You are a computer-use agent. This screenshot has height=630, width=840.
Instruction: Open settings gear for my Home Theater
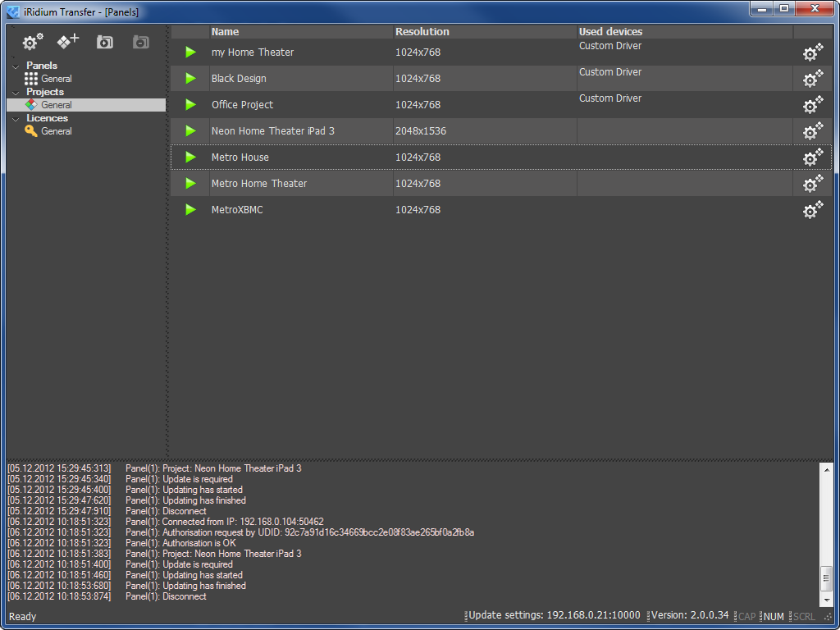pos(812,52)
